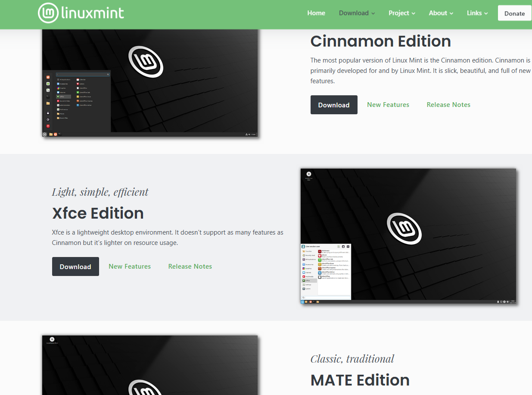View Xfce Edition Release Notes
The image size is (532, 395).
point(190,266)
